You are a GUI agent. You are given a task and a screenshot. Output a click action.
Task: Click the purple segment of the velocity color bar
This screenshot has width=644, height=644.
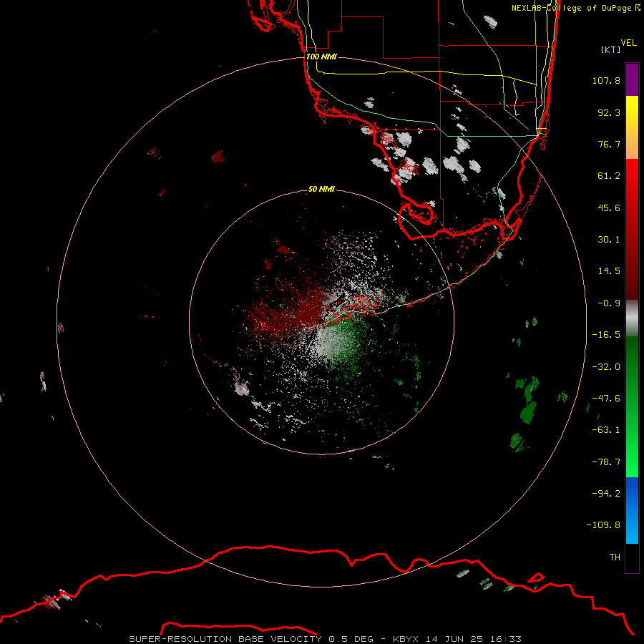point(632,79)
